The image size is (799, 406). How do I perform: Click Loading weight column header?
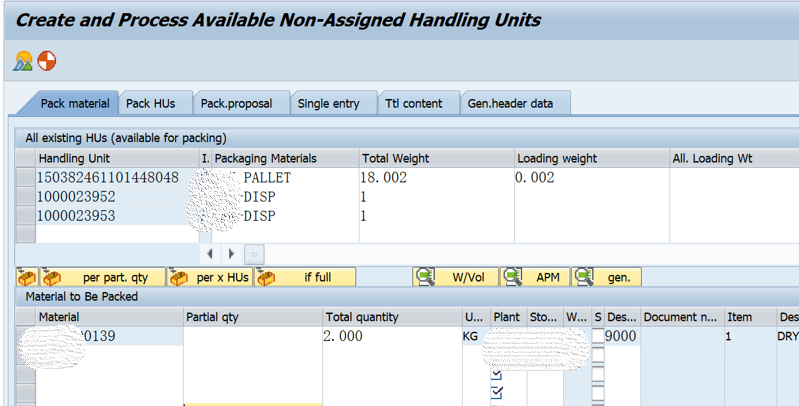(x=592, y=158)
